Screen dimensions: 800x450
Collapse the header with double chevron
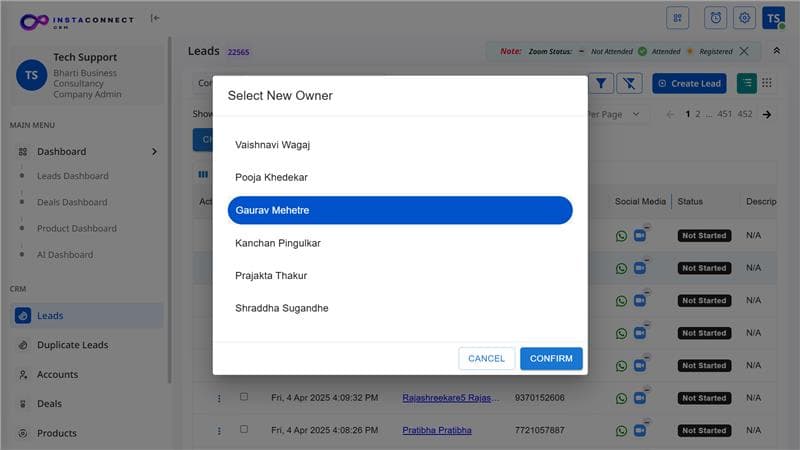coord(777,51)
